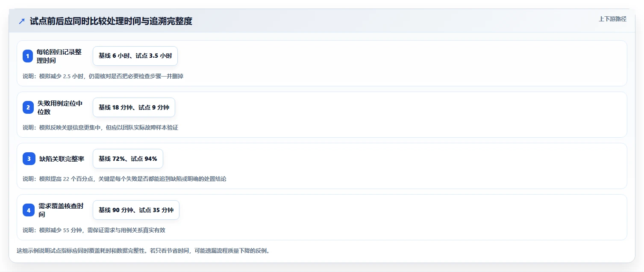Select the 基线 90 分钟、试点 35 分钟 chip
The height and width of the screenshot is (272, 644).
click(x=136, y=210)
